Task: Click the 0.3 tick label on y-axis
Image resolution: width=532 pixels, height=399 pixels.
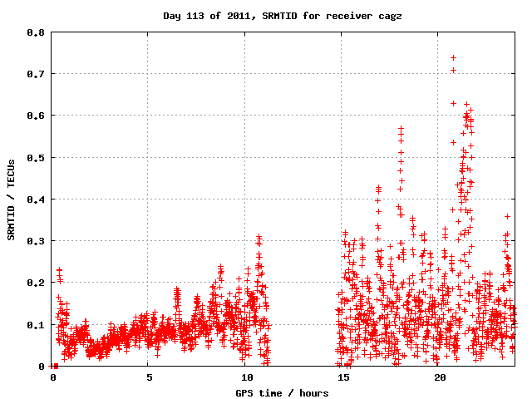Action: click(x=36, y=241)
